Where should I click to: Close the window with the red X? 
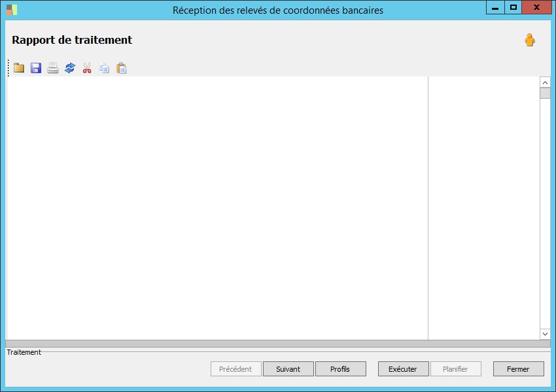pos(536,7)
